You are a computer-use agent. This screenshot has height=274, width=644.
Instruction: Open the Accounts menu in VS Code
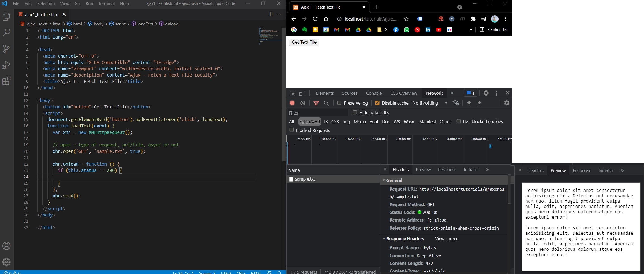coord(6,246)
